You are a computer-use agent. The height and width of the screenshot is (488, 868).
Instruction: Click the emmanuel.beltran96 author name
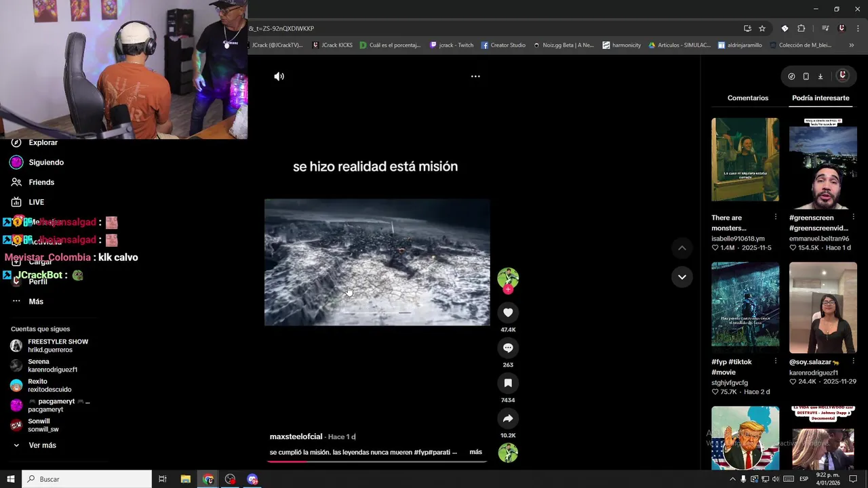pyautogui.click(x=820, y=239)
